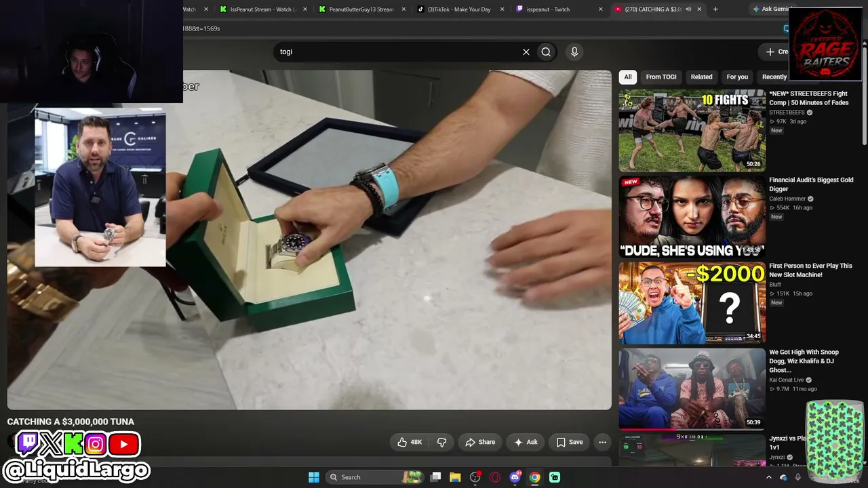The height and width of the screenshot is (488, 868).
Task: Open the teal robot-face app on taskbar
Action: pyautogui.click(x=555, y=477)
